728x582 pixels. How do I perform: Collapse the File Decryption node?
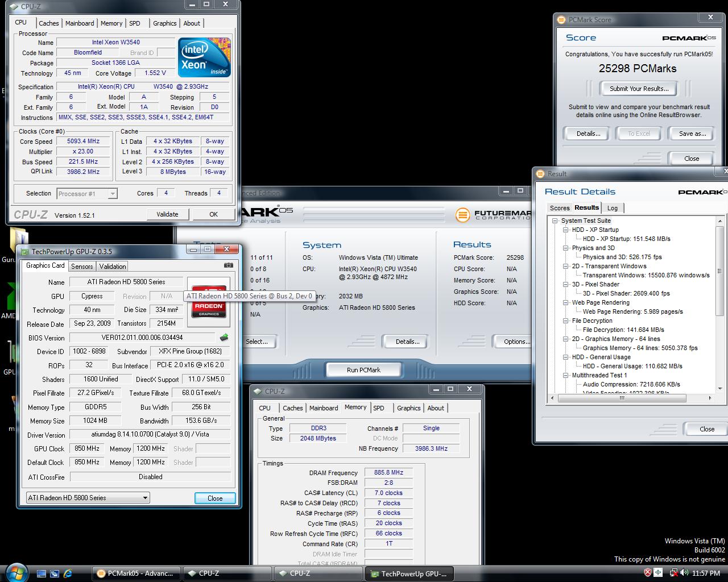point(566,321)
